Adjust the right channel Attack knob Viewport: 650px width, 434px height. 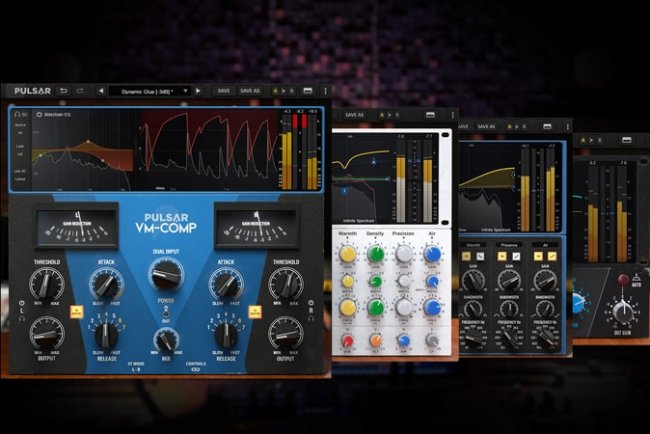[x=226, y=284]
